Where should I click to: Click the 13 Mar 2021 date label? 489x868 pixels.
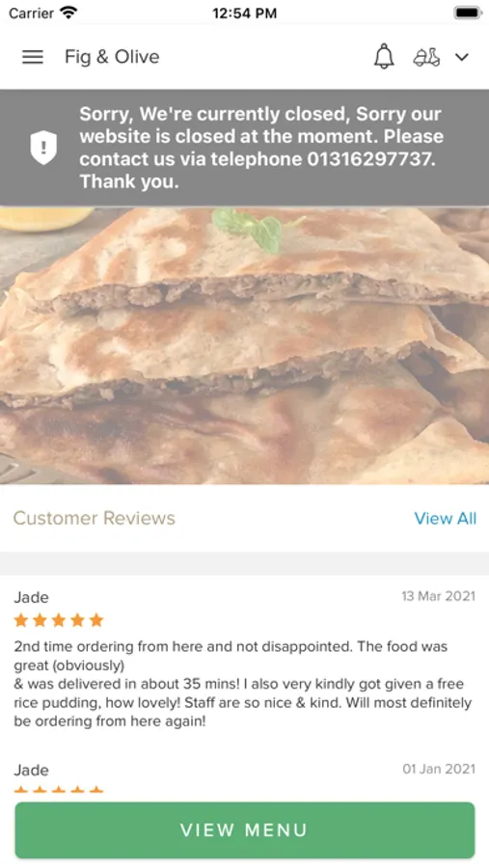click(x=438, y=596)
